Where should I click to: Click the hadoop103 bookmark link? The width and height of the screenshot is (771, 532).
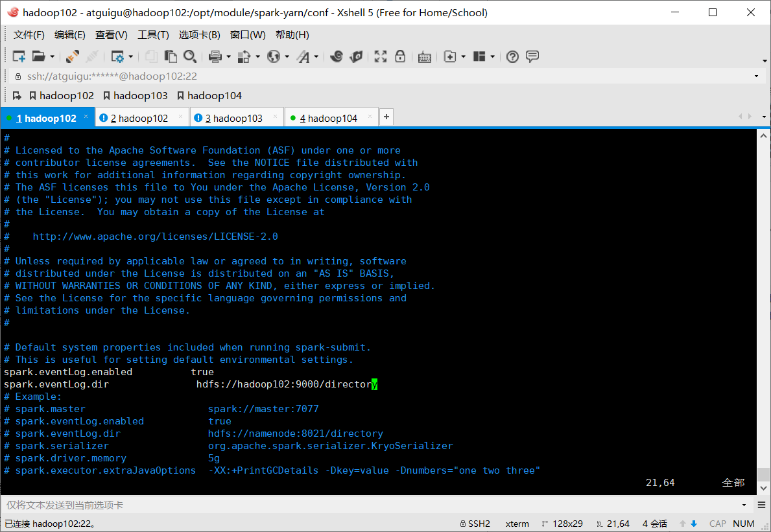click(x=136, y=96)
